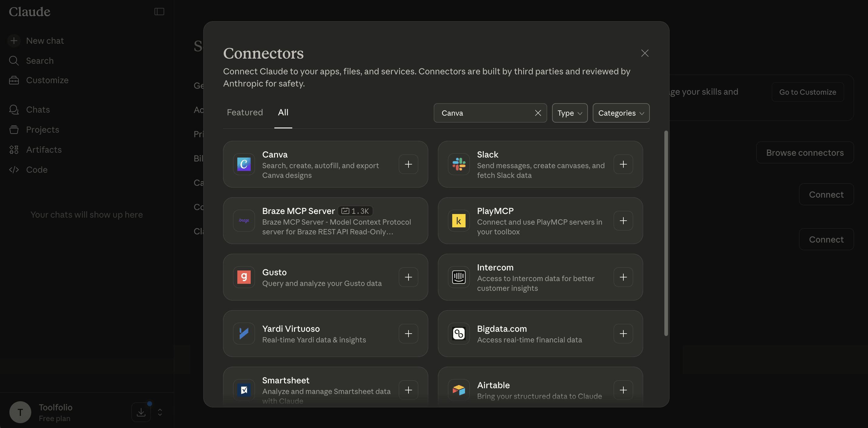
Task: Open the Type filter dropdown
Action: (569, 113)
